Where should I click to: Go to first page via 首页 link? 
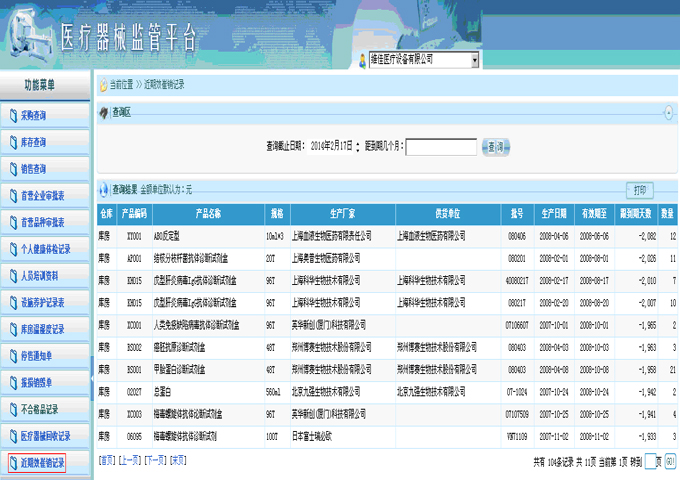click(107, 460)
